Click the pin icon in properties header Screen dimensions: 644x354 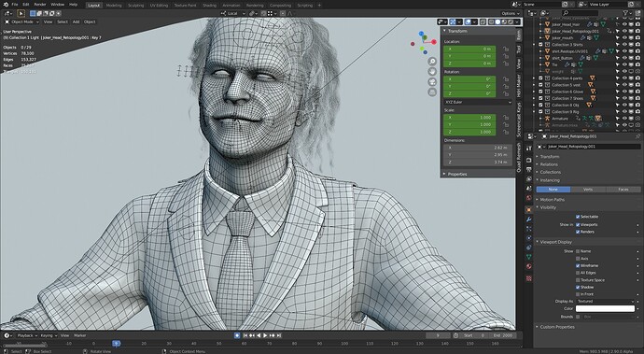[x=637, y=136]
